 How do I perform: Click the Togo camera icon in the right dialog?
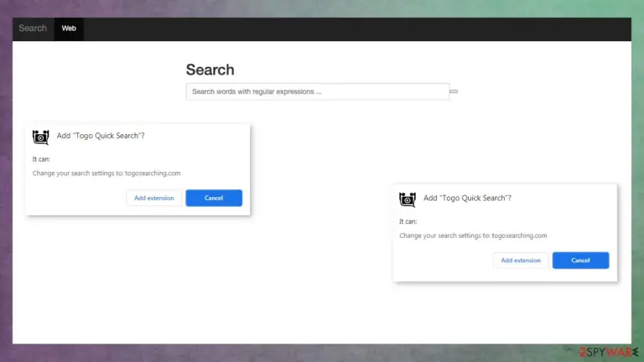(408, 200)
